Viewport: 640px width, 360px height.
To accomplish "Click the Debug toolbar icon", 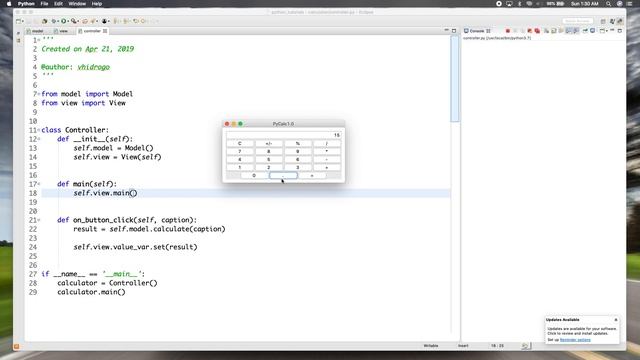I will coord(53,21).
